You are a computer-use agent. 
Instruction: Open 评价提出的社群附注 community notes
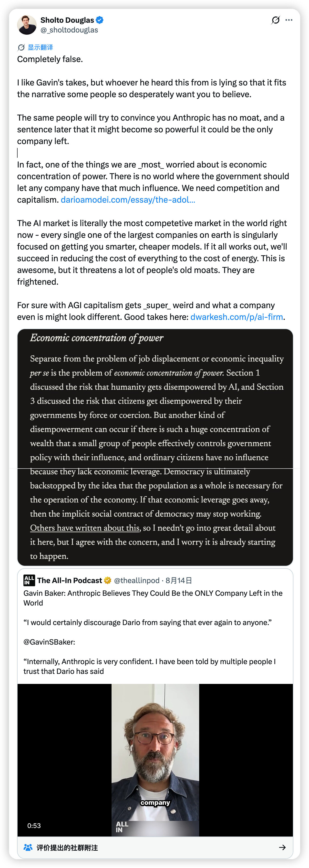[x=67, y=847]
